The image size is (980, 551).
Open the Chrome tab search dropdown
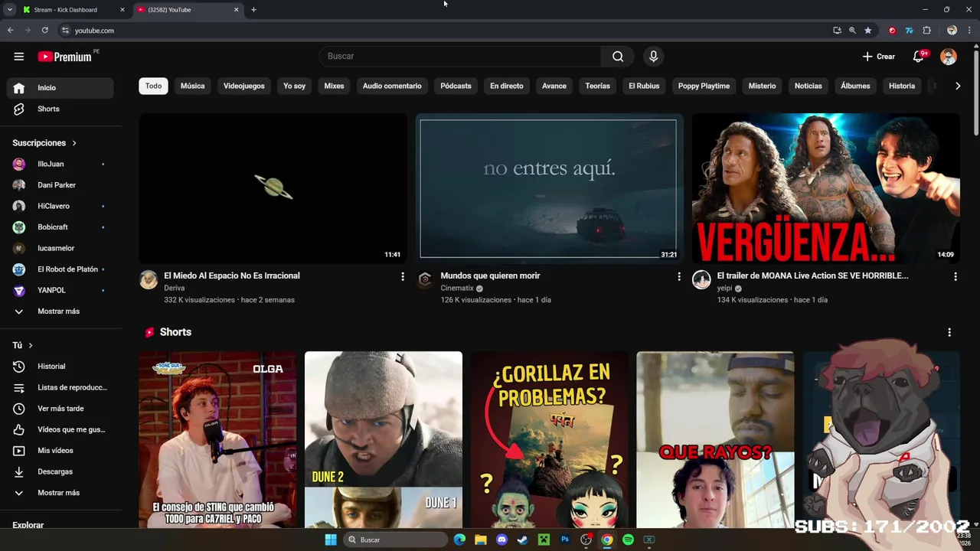pyautogui.click(x=10, y=10)
